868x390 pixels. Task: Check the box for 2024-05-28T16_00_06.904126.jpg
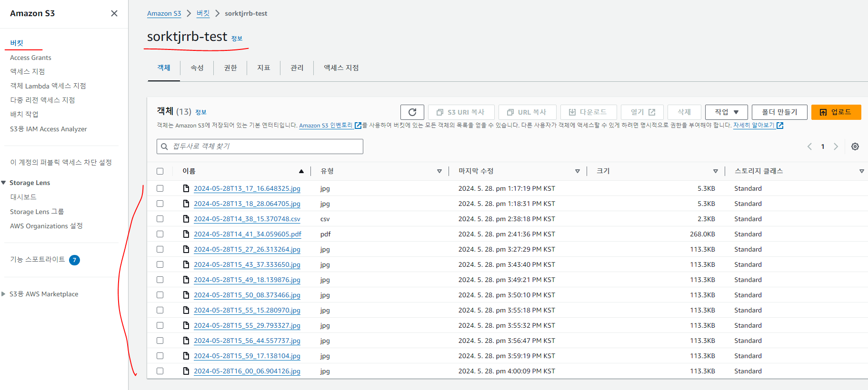[160, 371]
